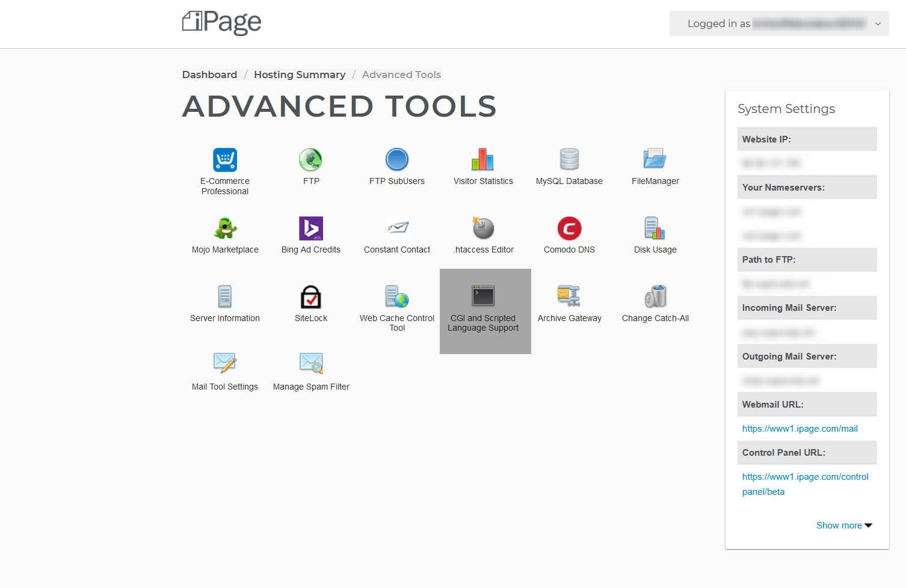The height and width of the screenshot is (588, 906).
Task: Go to Dashboard breadcrumb
Action: [x=209, y=75]
